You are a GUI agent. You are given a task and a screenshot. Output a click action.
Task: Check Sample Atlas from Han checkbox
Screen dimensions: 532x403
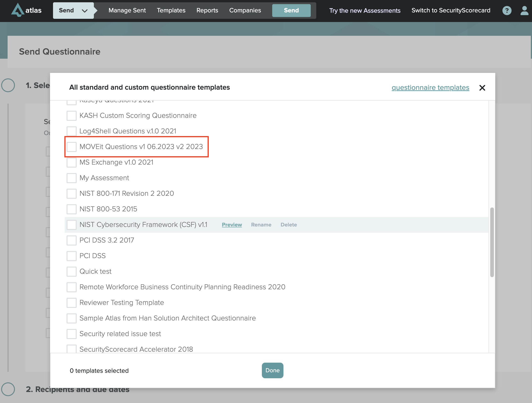pos(71,318)
